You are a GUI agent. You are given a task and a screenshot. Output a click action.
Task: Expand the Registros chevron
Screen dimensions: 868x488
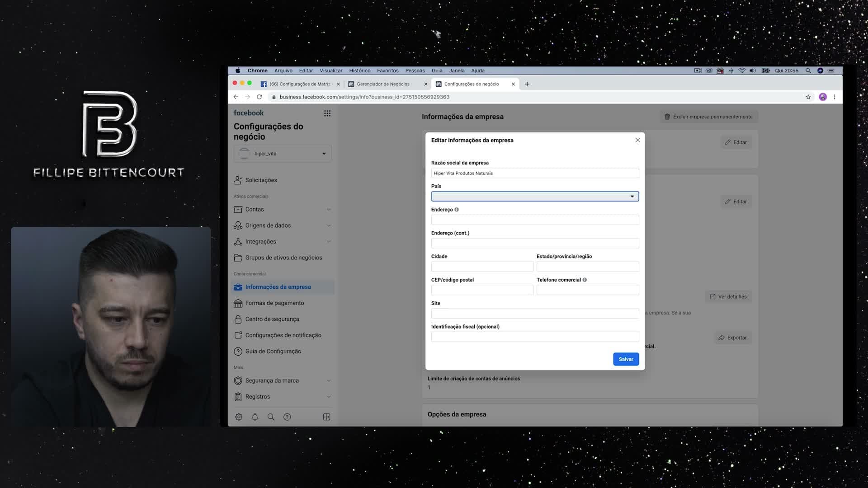329,397
